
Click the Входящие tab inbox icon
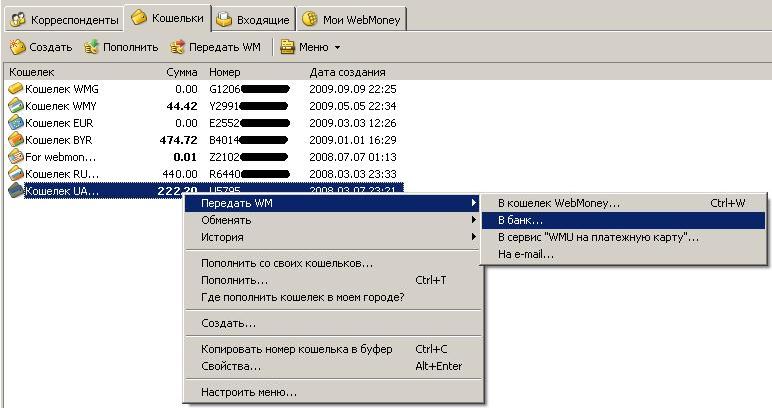tap(224, 19)
